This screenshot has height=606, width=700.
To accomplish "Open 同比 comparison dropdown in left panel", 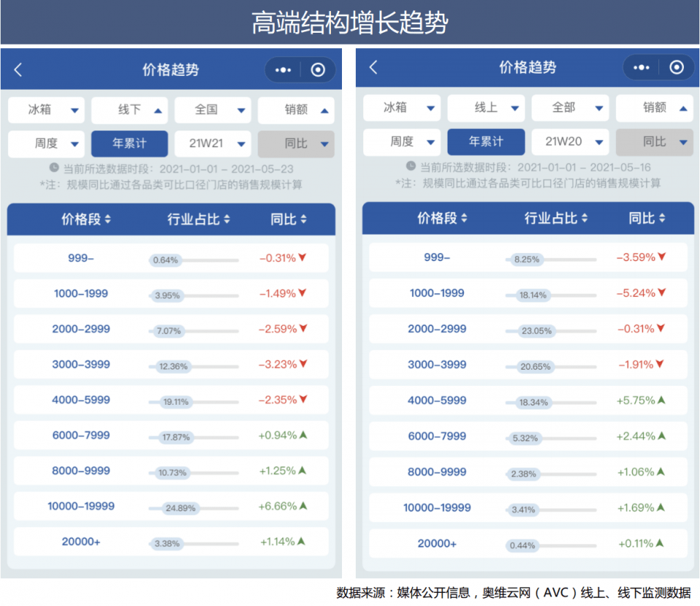I will (296, 144).
